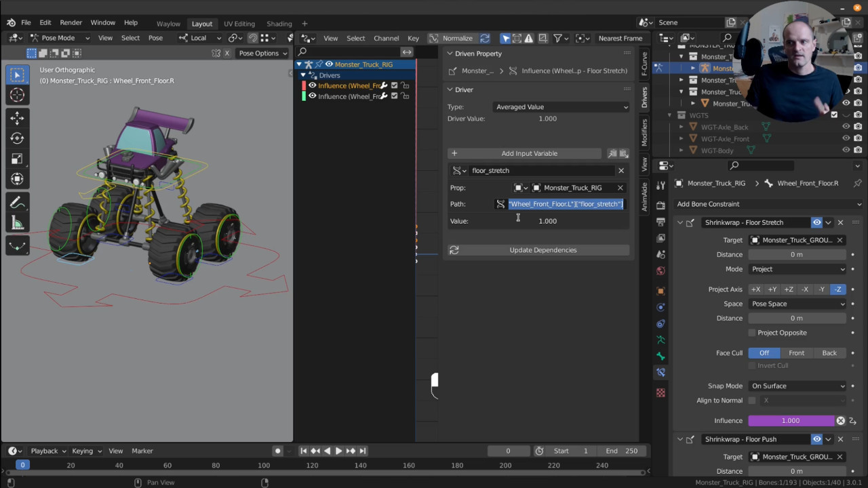The height and width of the screenshot is (488, 868).
Task: Activate the Rotate tool
Action: 17,138
